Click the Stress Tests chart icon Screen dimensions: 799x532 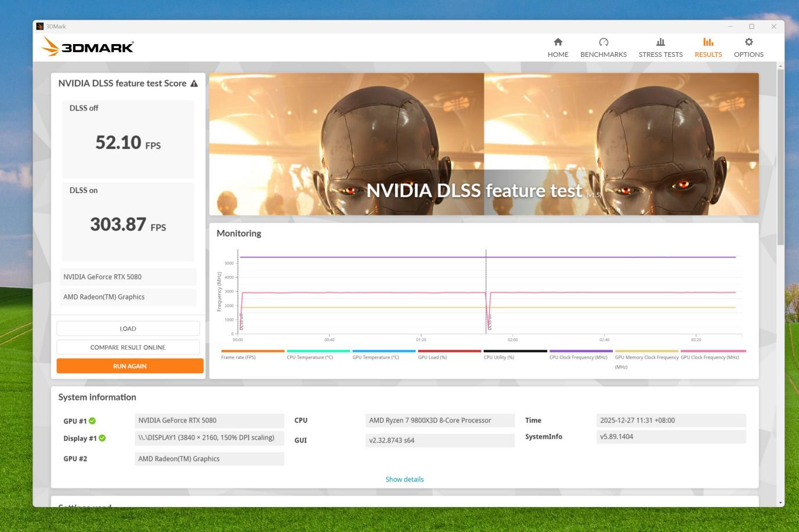pos(660,42)
